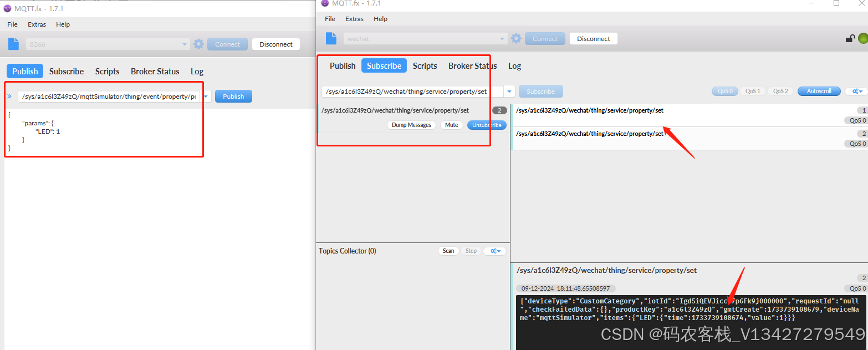This screenshot has height=350, width=868.
Task: Click the publish topic input field
Action: [x=109, y=96]
